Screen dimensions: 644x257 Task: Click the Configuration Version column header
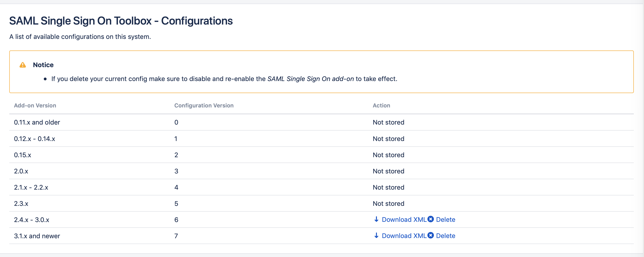204,105
